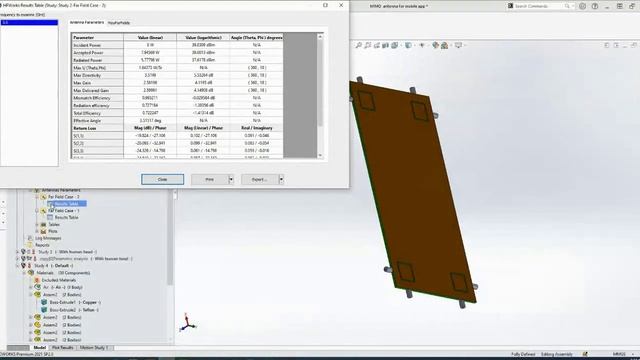Click the Zoom to Area icon in view toolbar
Screen dimensions: 640x360
tap(367, 45)
